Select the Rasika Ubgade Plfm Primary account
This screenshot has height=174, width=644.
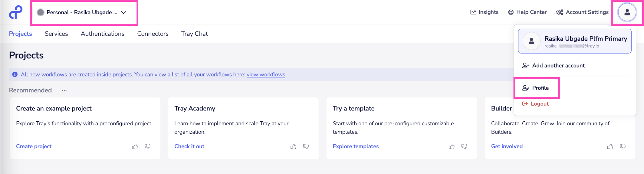(x=574, y=41)
